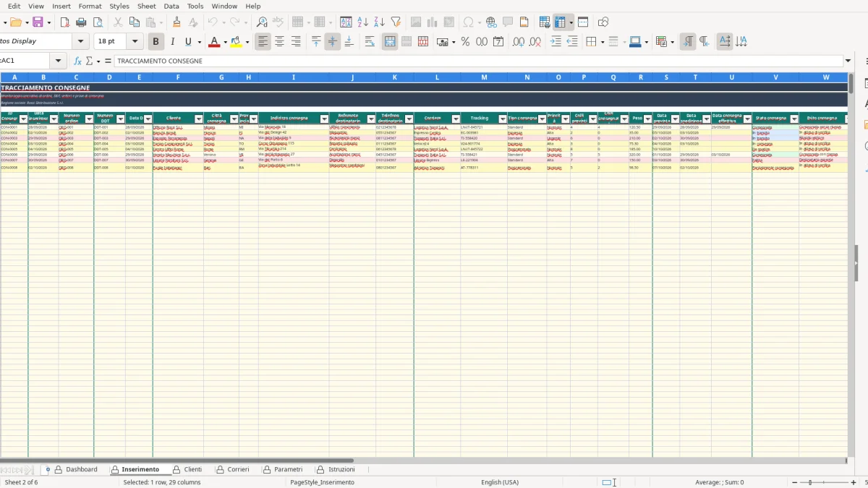Click the Decrease Indent icon
Image resolution: width=868 pixels, height=488 pixels.
[x=572, y=42]
